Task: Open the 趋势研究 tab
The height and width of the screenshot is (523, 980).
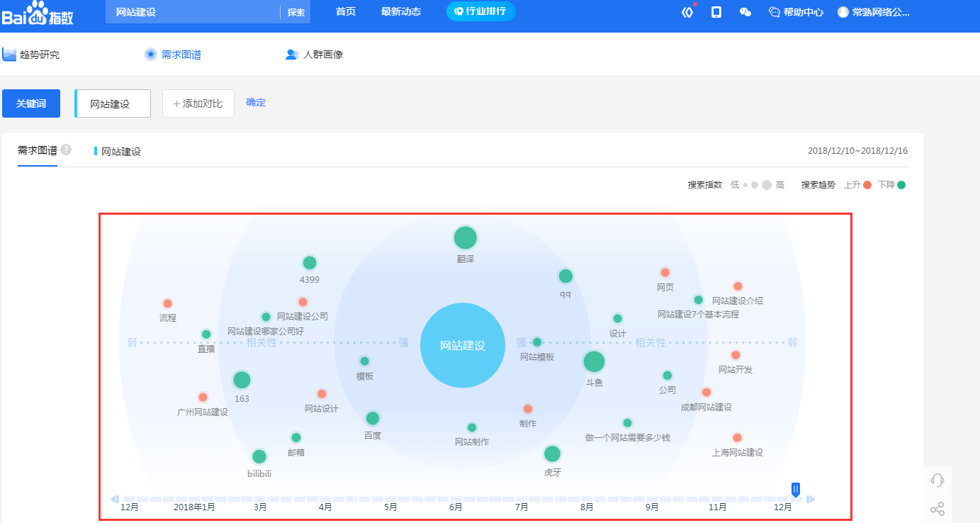Action: [32, 55]
